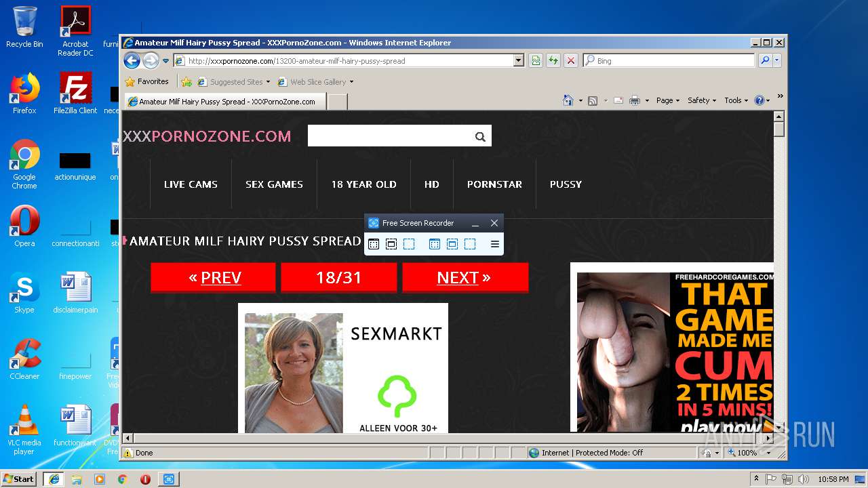The width and height of the screenshot is (868, 488).
Task: Click scroll-up arrow on the page scrollbar
Action: [779, 117]
